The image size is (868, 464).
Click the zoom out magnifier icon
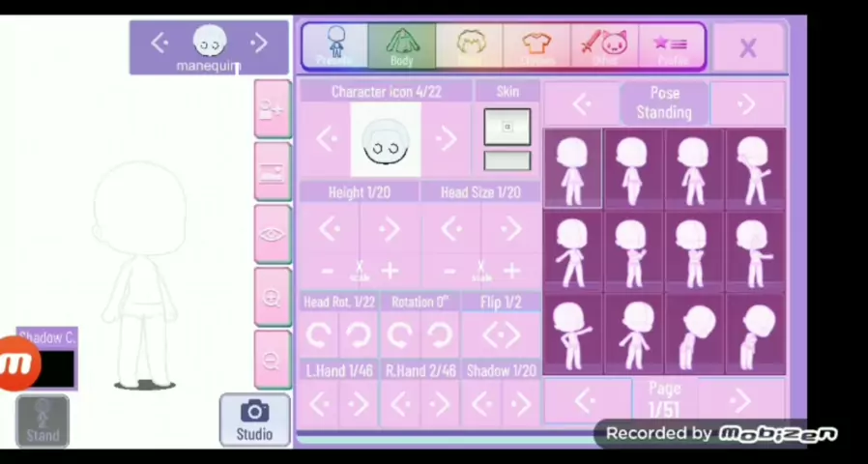[x=272, y=360]
